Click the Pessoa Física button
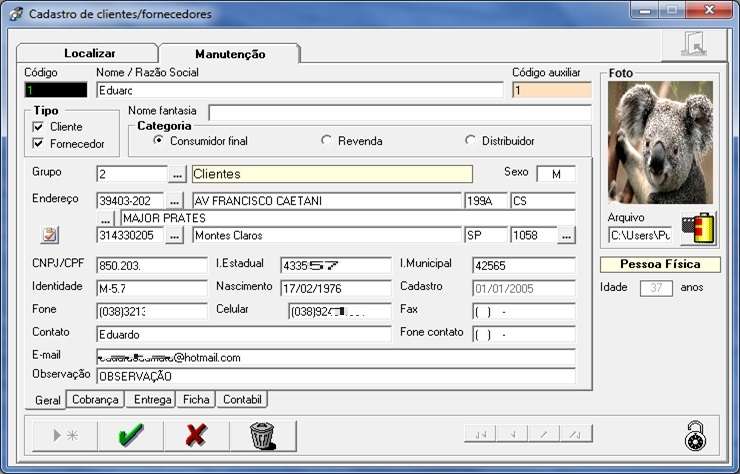This screenshot has width=740, height=474. [660, 265]
